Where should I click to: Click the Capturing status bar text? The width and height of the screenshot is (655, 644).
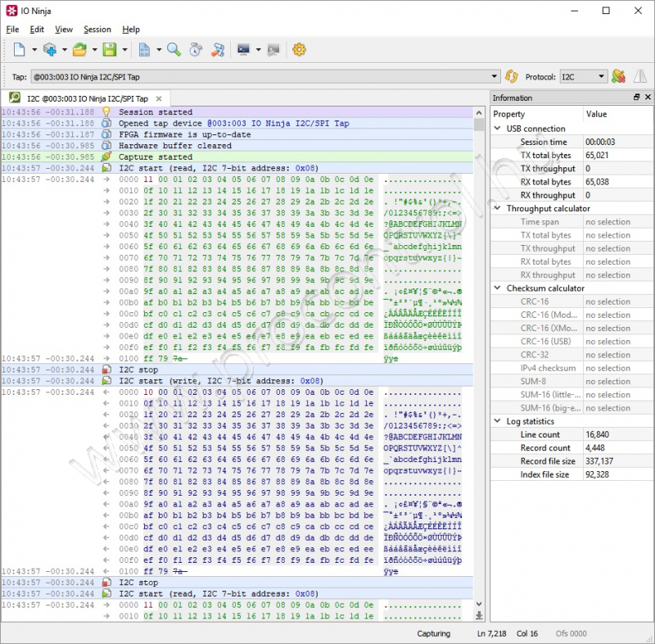tap(434, 633)
